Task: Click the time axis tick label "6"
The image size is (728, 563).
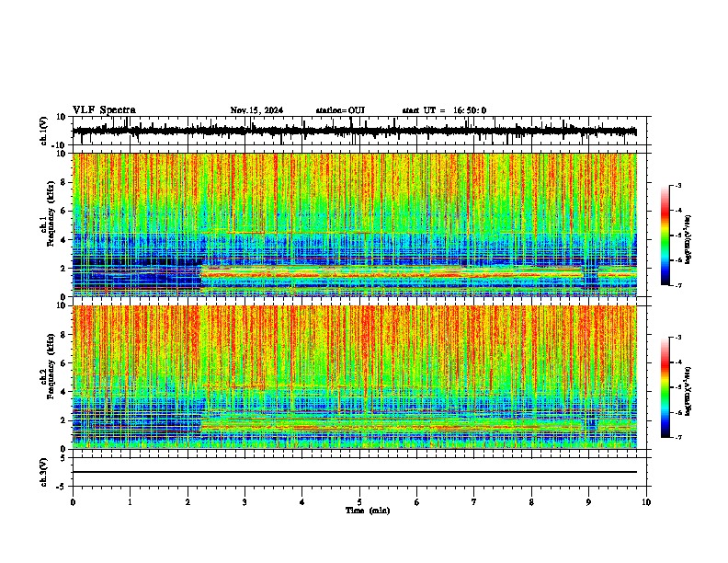Action: point(417,502)
